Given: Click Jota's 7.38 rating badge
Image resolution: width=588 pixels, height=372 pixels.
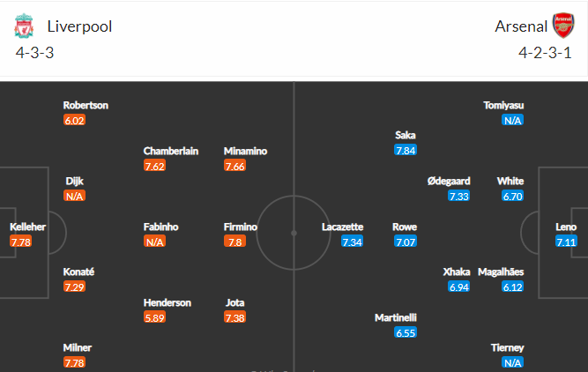Looking at the screenshot, I should [x=234, y=317].
